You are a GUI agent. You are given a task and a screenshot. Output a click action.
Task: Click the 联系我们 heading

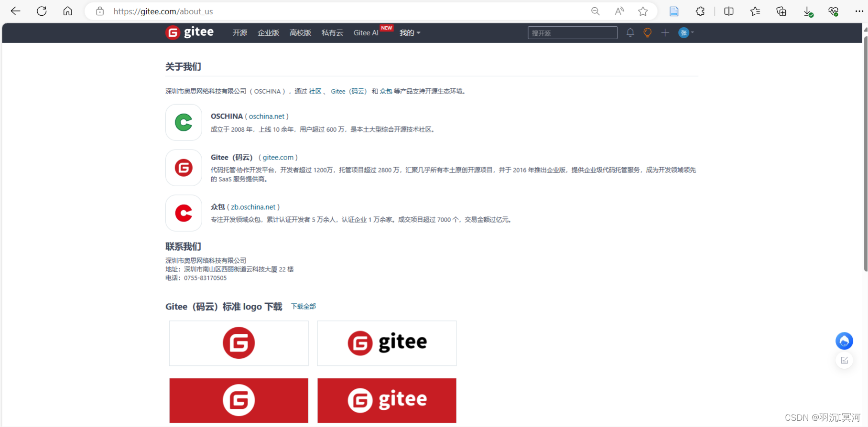tap(183, 246)
